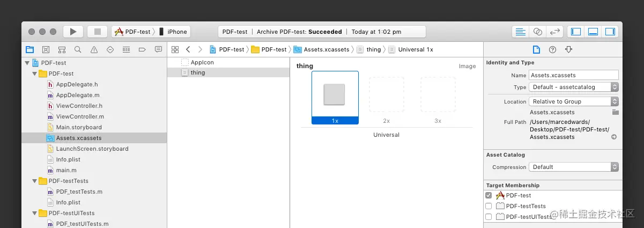Collapse the PDF-testUITests group
The width and height of the screenshot is (644, 228).
35,213
